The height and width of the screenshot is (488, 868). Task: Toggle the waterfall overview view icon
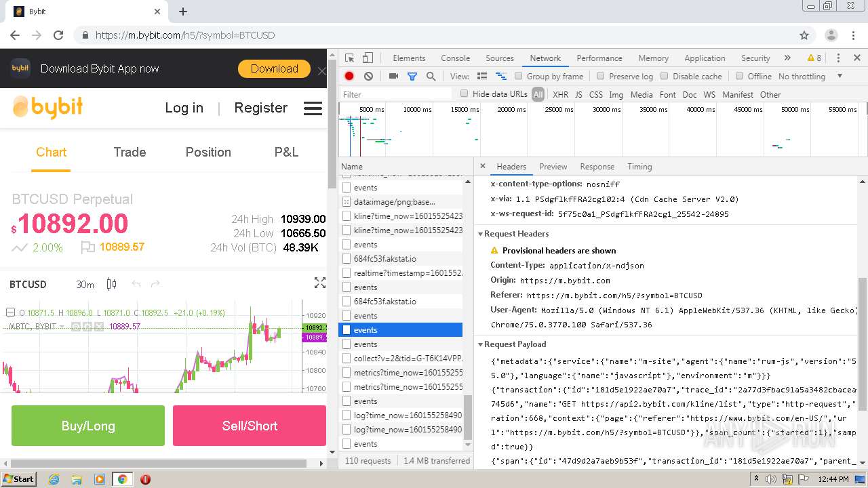click(501, 77)
